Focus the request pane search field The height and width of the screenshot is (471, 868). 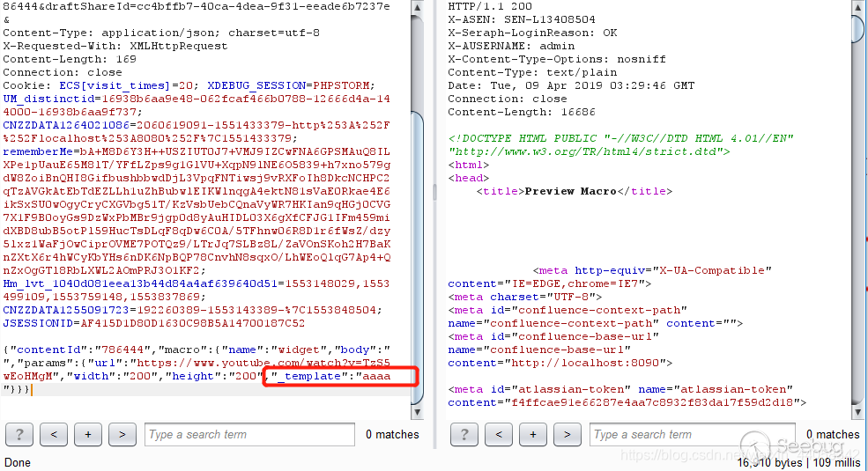tap(249, 435)
